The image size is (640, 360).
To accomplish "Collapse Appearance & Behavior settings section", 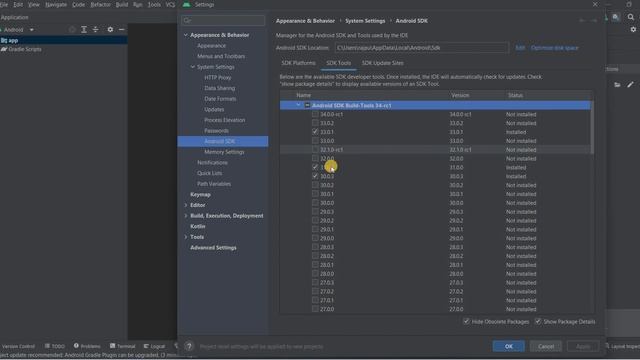I will pyautogui.click(x=186, y=35).
